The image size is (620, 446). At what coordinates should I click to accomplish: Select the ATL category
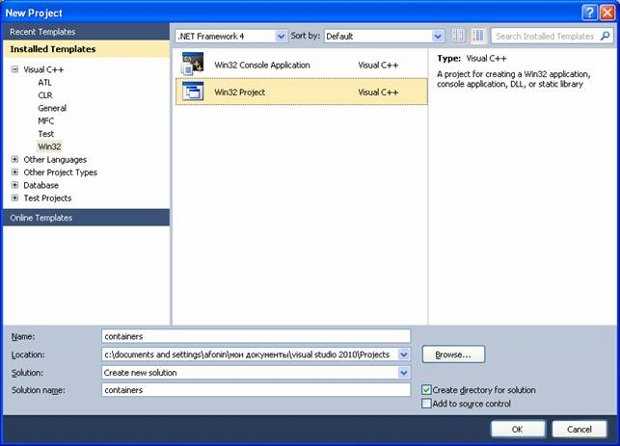(45, 82)
